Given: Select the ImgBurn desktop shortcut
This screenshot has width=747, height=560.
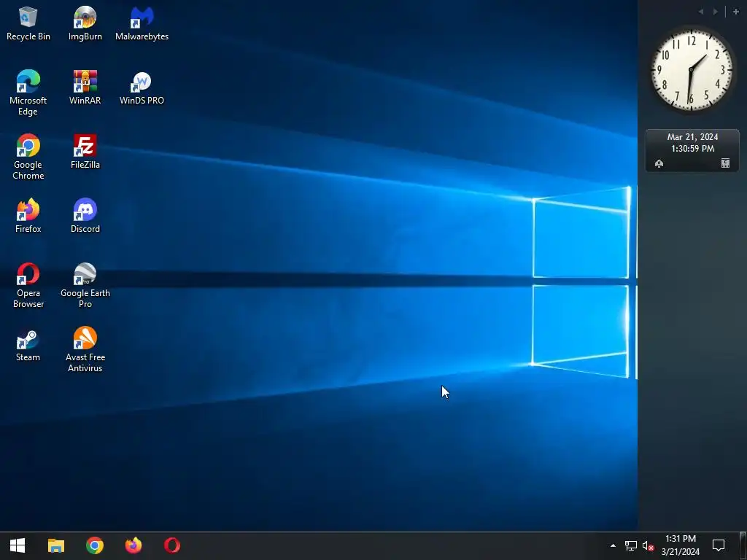Looking at the screenshot, I should [85, 24].
